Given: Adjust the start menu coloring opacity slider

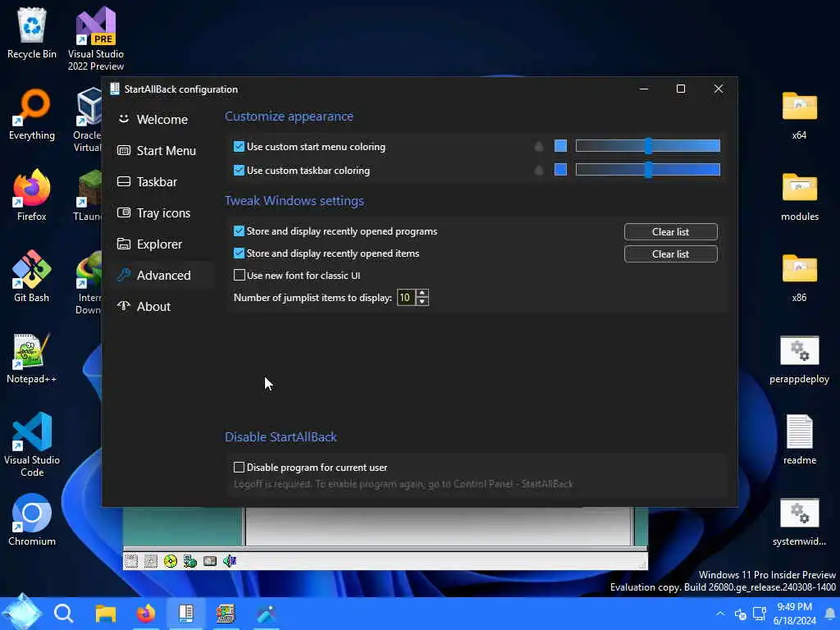Looking at the screenshot, I should tap(648, 146).
